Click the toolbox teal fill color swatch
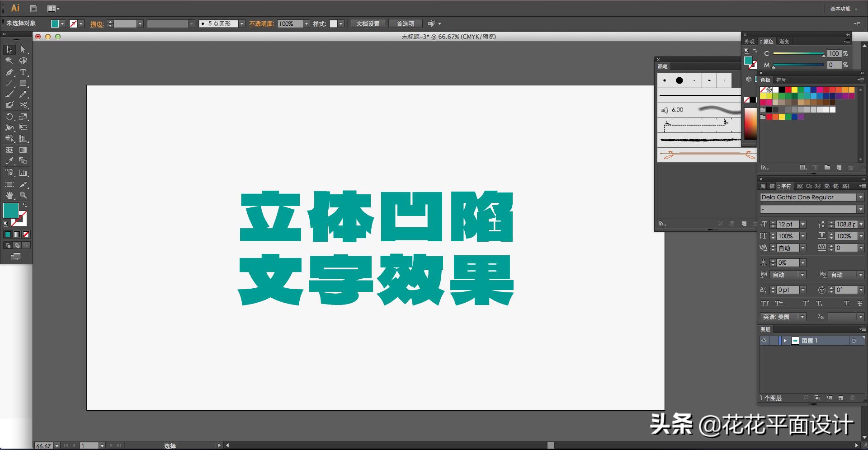 coord(11,211)
